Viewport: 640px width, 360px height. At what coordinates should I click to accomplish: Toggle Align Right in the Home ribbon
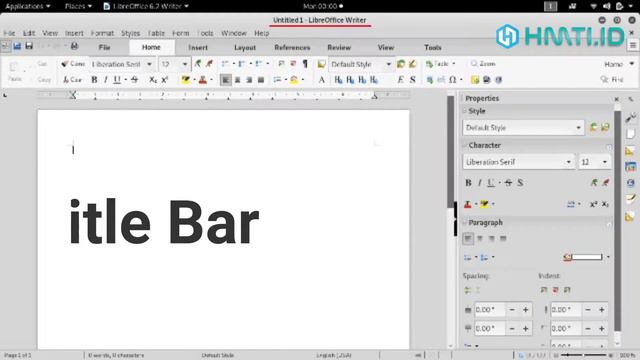(249, 80)
